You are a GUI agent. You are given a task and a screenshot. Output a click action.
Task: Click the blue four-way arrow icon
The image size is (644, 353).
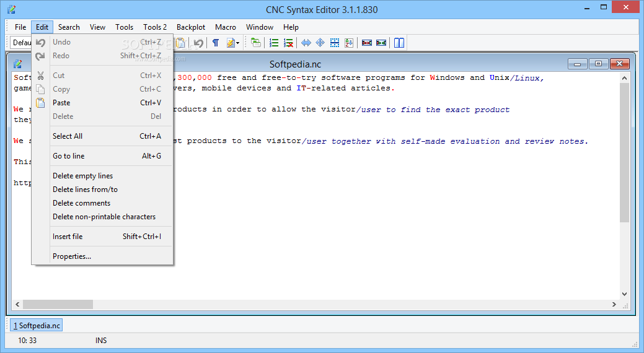coord(320,43)
